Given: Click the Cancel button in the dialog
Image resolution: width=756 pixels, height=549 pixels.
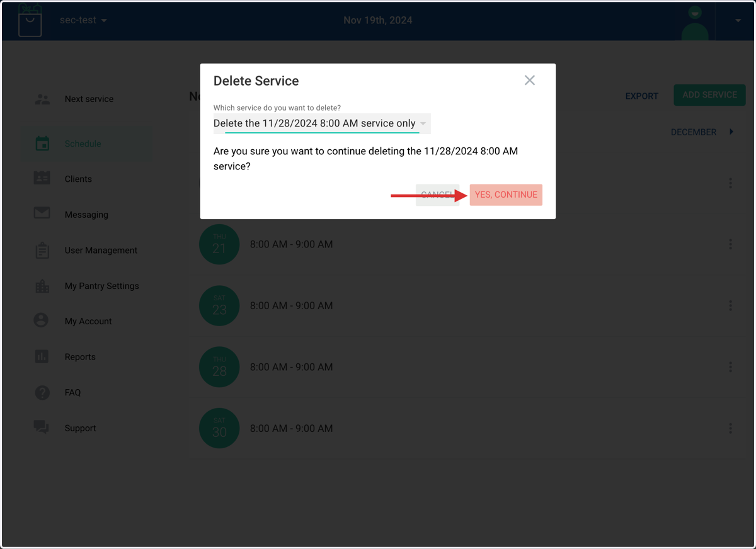Looking at the screenshot, I should click(x=437, y=195).
